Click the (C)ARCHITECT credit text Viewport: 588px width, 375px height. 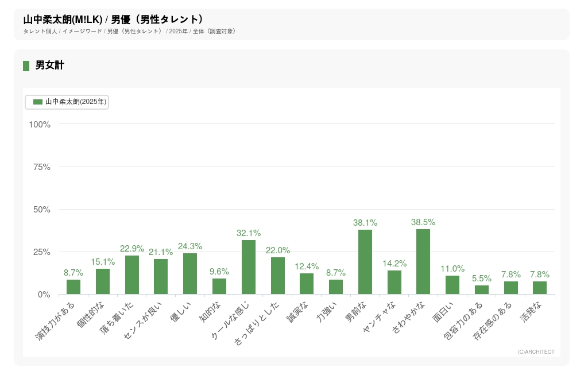[536, 352]
